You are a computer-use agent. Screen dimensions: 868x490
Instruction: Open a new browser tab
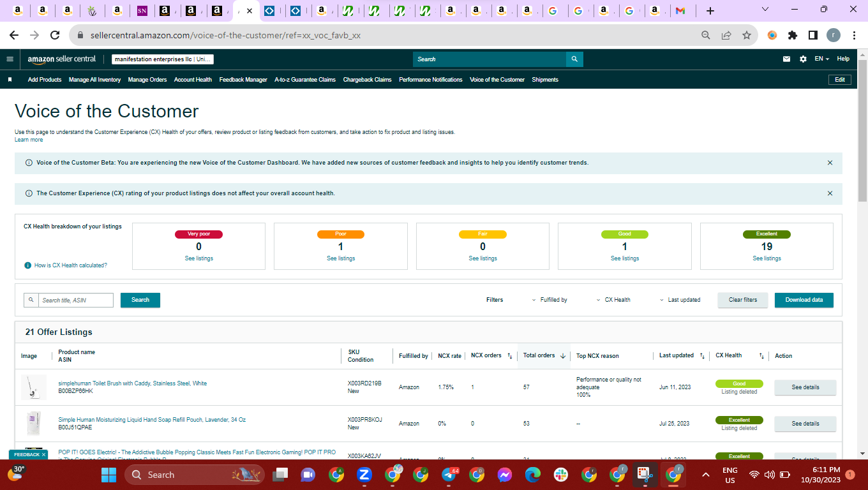point(710,11)
